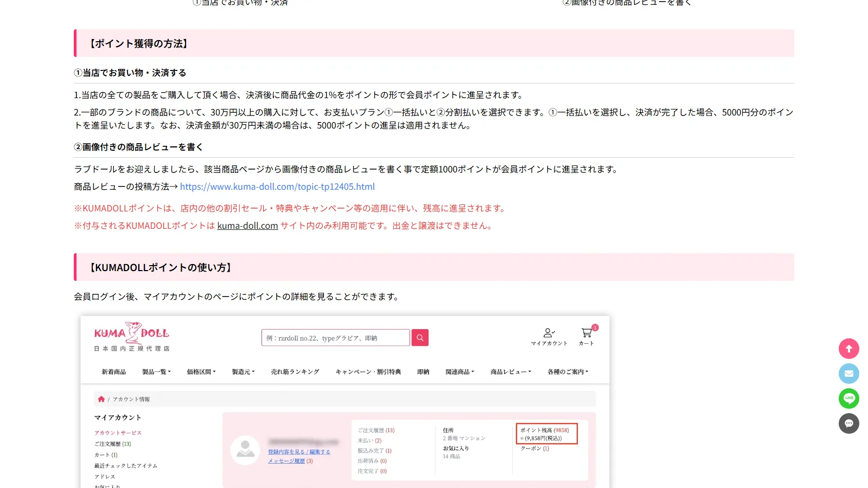Click the red search magnifier button in the screenshot
Viewport: 868px width, 488px height.
pyautogui.click(x=420, y=337)
